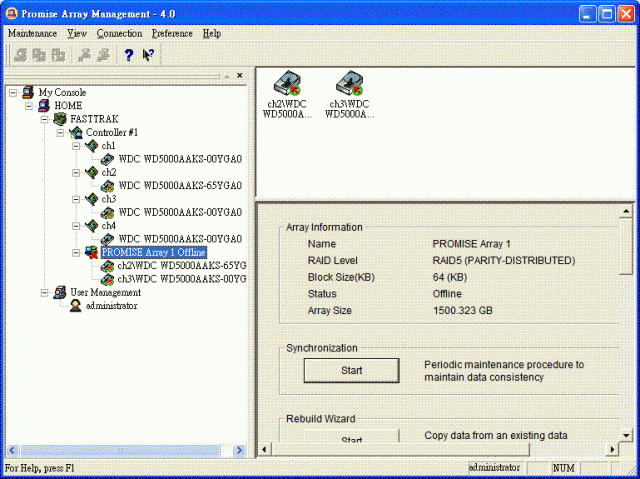Image resolution: width=640 pixels, height=479 pixels.
Task: Click the failed drive icon under ch3
Action: [x=107, y=213]
